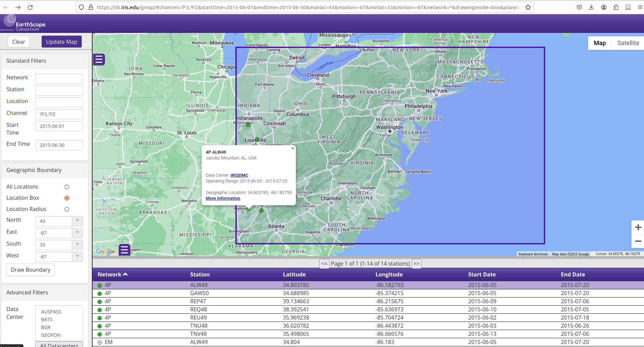Select GEOFON in Data Center list
This screenshot has height=347, width=644.
(x=51, y=335)
